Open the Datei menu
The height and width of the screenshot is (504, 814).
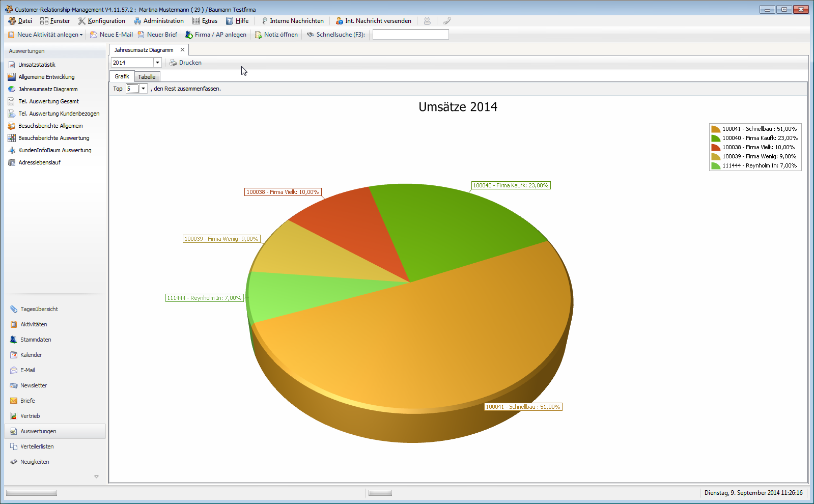20,21
